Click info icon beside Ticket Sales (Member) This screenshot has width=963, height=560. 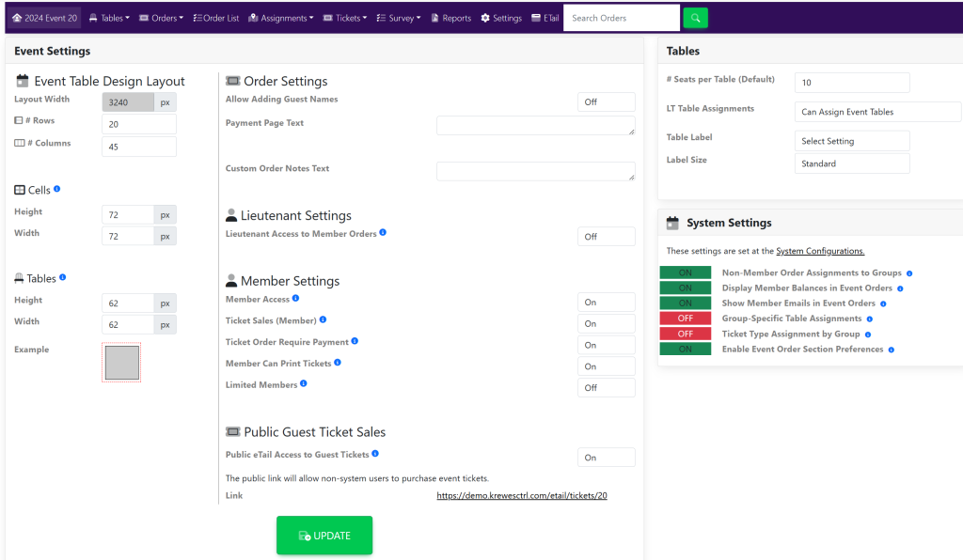[323, 320]
